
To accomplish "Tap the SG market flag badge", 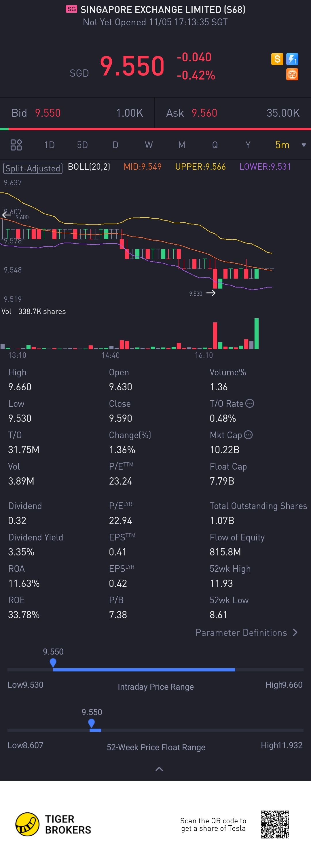I will click(71, 9).
